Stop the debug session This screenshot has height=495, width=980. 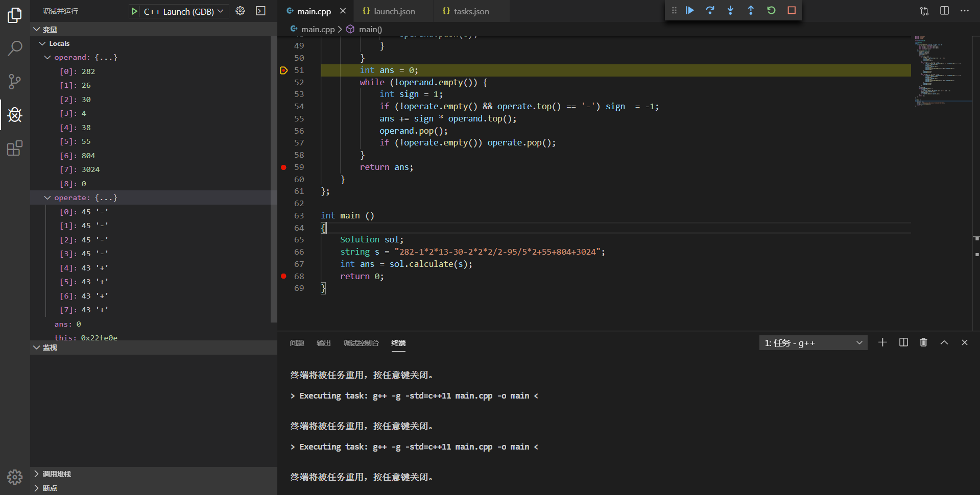[x=792, y=10]
